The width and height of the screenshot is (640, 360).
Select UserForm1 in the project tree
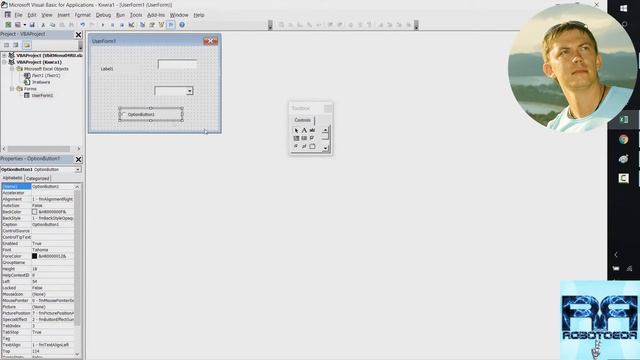coord(42,96)
